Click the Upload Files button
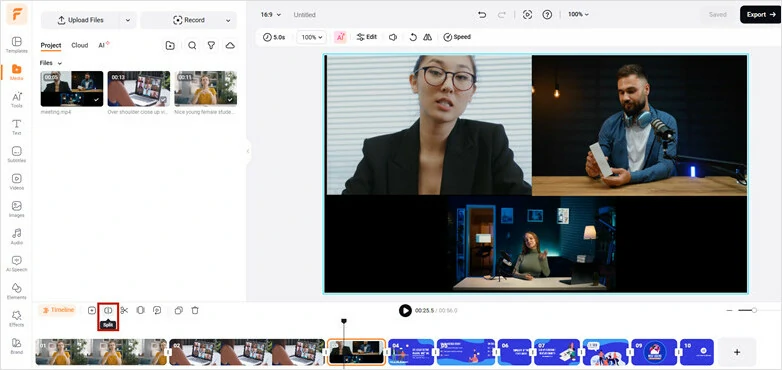Screen dimensions: 782x370 (x=80, y=20)
